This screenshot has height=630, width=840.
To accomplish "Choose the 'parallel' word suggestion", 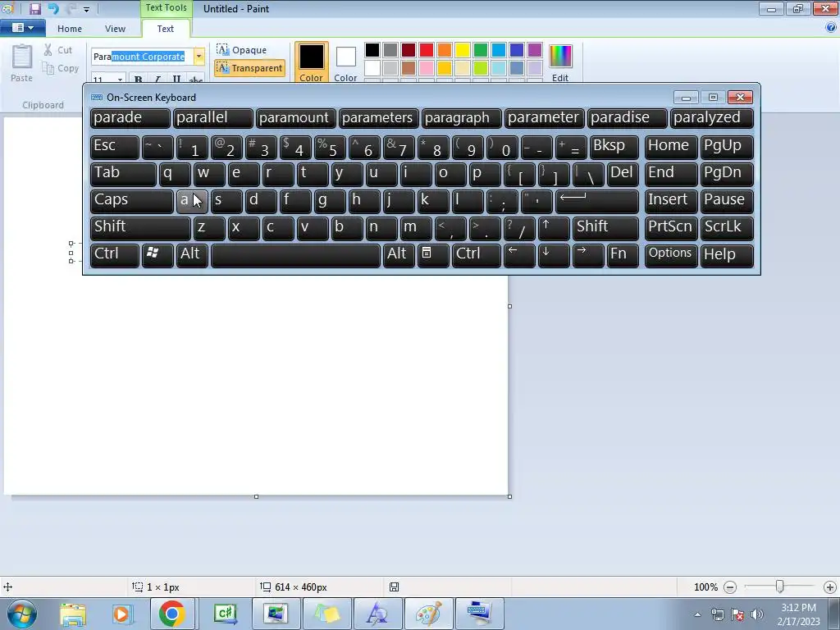I will tap(212, 118).
